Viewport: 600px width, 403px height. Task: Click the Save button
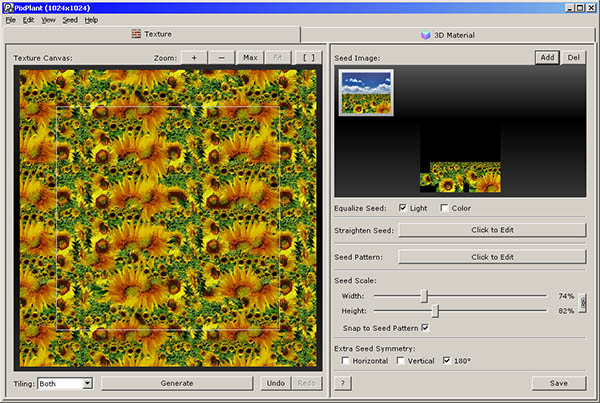point(558,383)
